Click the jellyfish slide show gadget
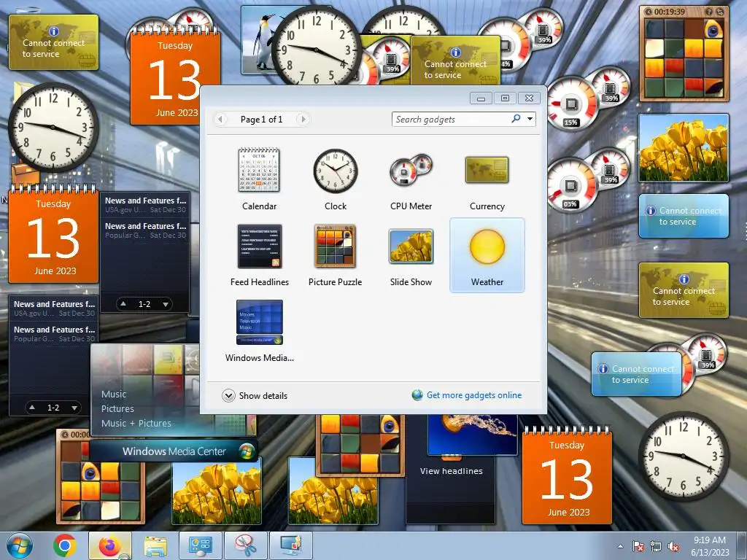The height and width of the screenshot is (560, 747). [472, 435]
